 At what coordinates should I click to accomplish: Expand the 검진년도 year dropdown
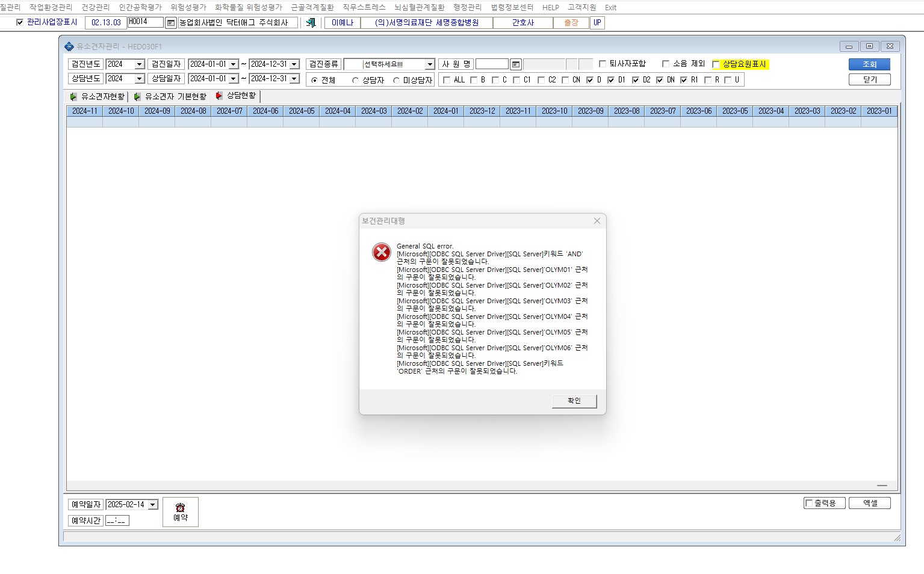coord(140,64)
